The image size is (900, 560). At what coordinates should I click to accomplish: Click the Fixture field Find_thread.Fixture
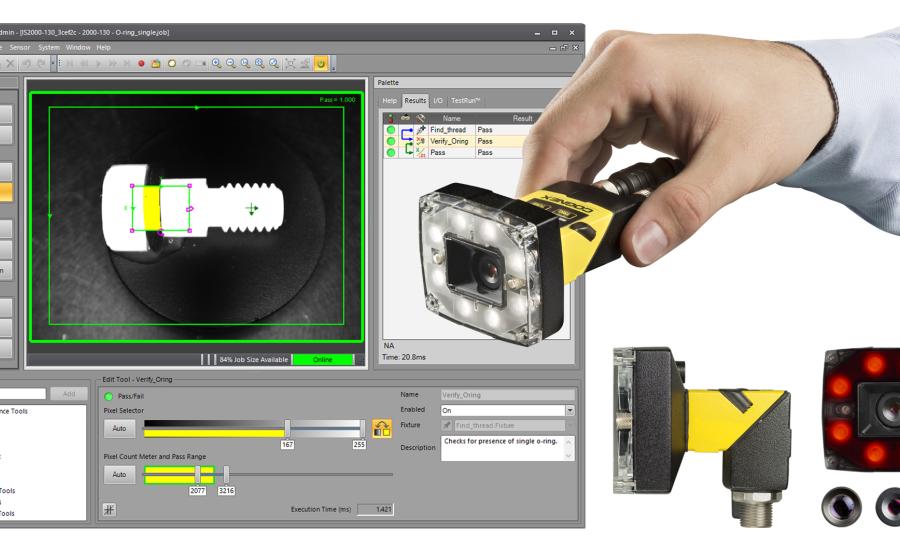tap(510, 425)
